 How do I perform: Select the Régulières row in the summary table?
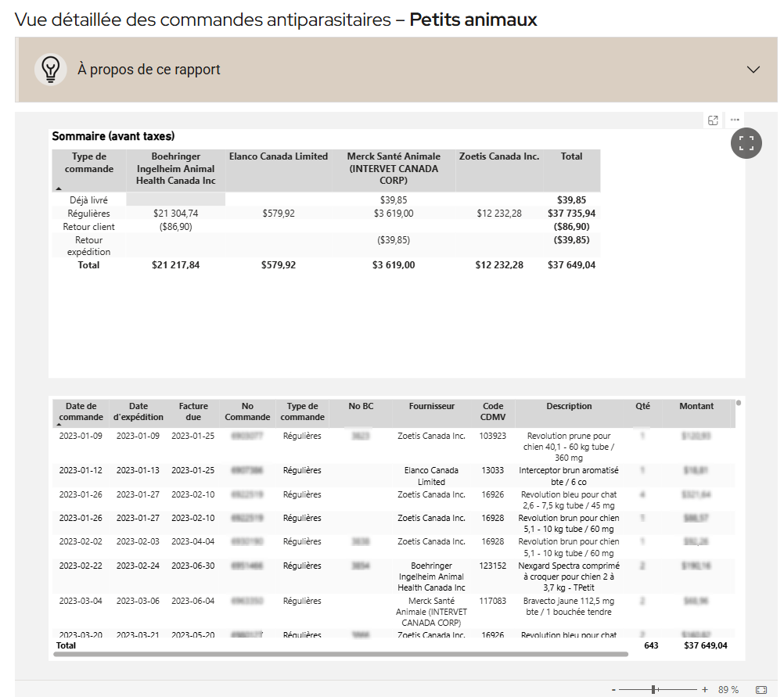[x=88, y=214]
